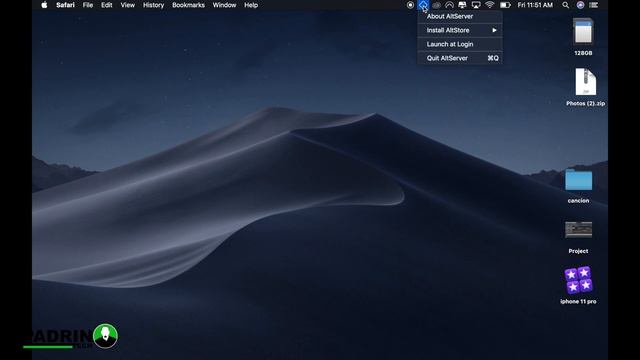Open the History menu
The height and width of the screenshot is (360, 640).
pos(153,5)
